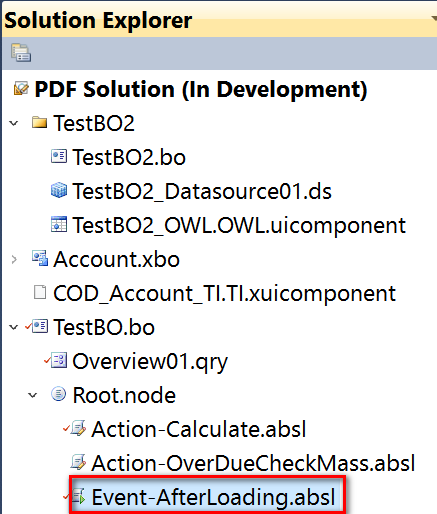The width and height of the screenshot is (437, 514).
Task: Collapse the TestBO2 folder
Action: point(14,123)
